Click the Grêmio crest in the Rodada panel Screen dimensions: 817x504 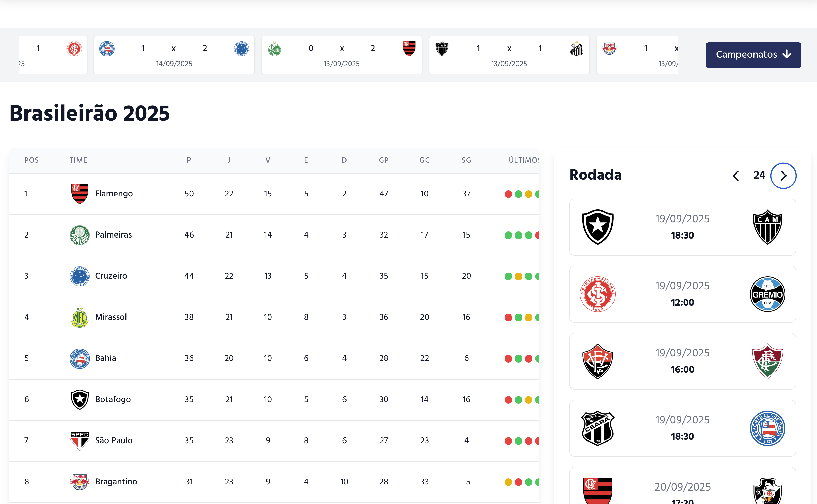coord(767,294)
